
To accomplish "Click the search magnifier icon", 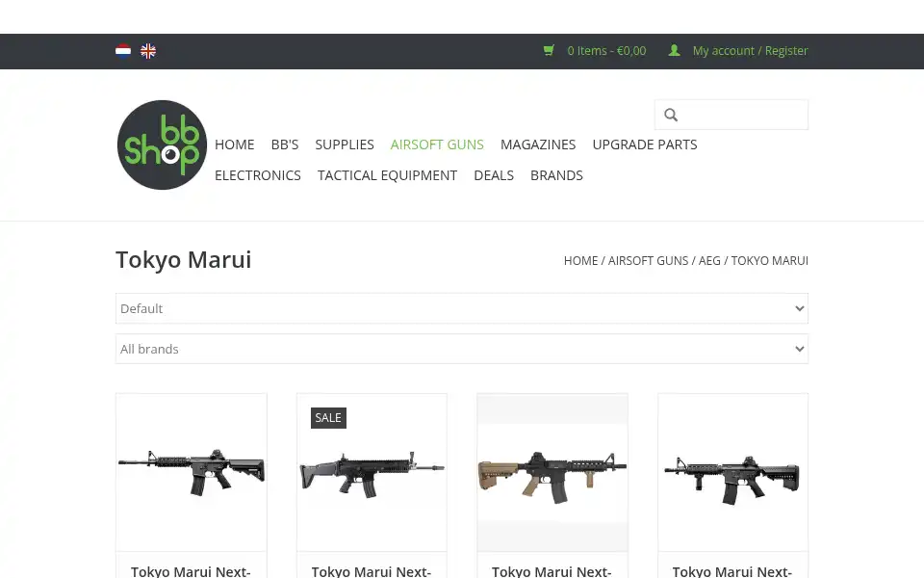I will click(671, 115).
